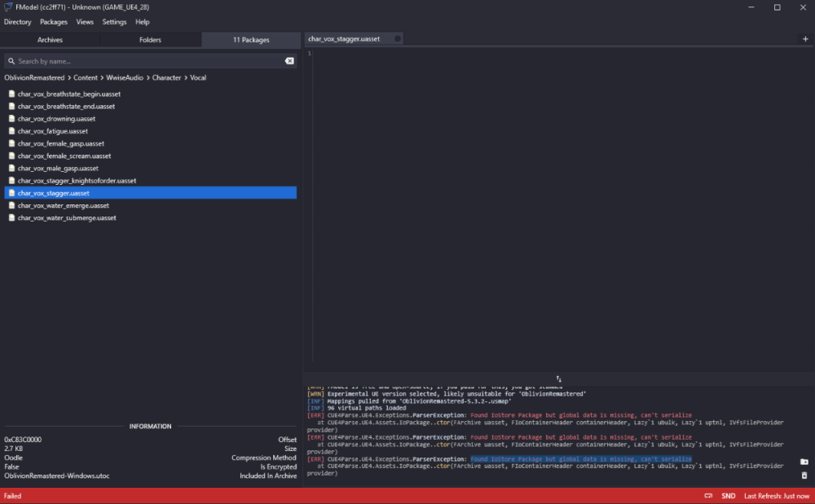Screen dimensions: 815x504
Task: Go to WwiseAudio breadcrumb
Action: click(125, 78)
